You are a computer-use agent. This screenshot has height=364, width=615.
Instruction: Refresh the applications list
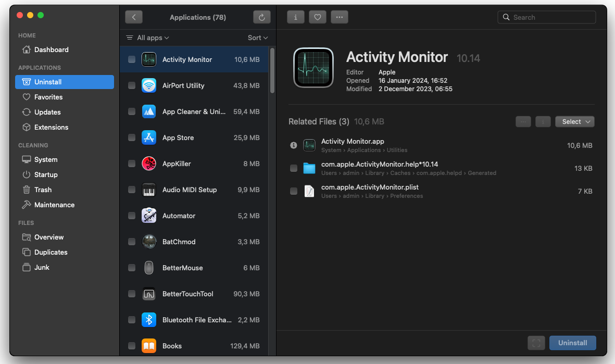pos(262,17)
